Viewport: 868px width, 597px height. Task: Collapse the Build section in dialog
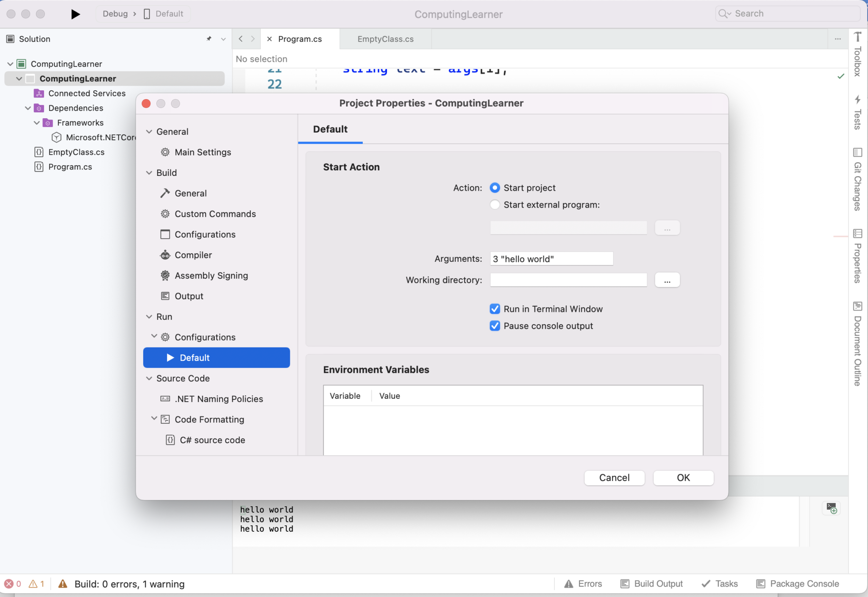pyautogui.click(x=149, y=173)
